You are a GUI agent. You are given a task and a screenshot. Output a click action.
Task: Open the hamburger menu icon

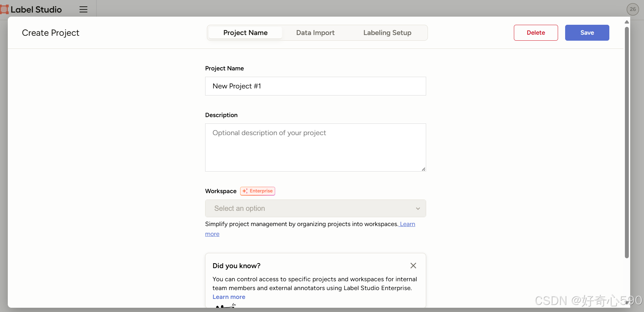pos(83,10)
